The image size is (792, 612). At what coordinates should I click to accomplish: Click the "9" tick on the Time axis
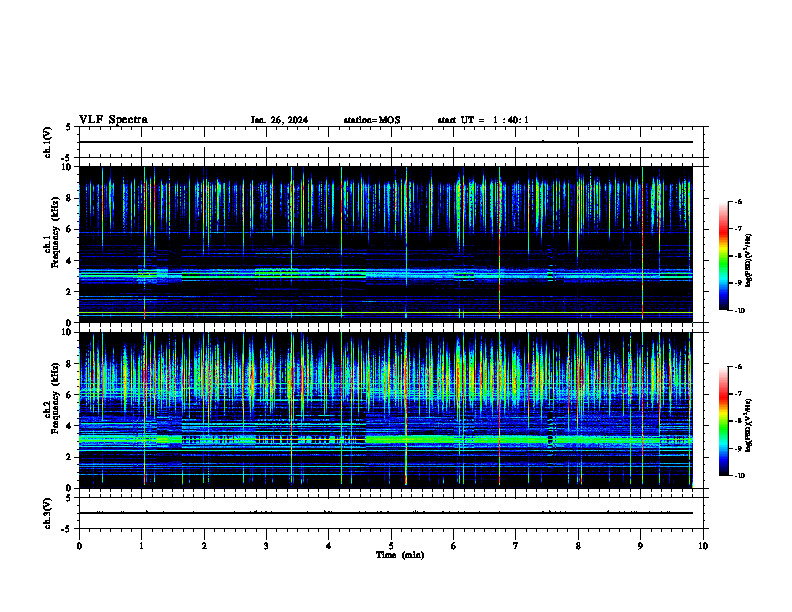(x=640, y=546)
